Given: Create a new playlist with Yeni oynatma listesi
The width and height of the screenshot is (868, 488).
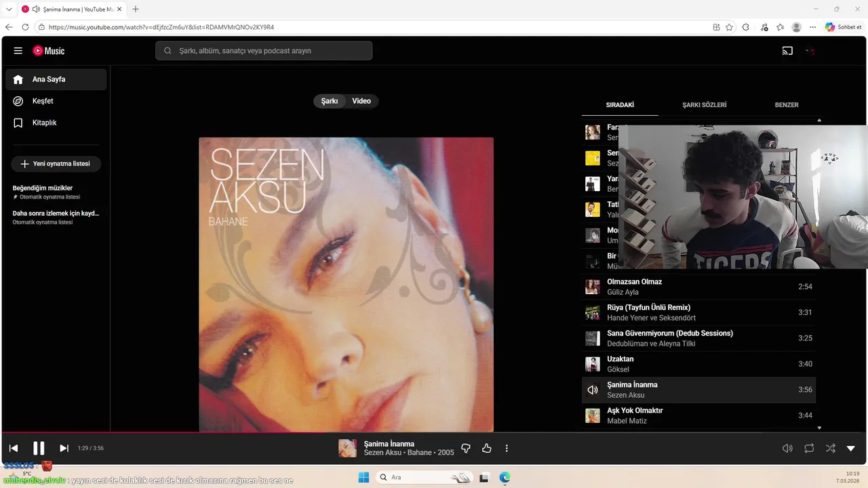Looking at the screenshot, I should pos(56,164).
